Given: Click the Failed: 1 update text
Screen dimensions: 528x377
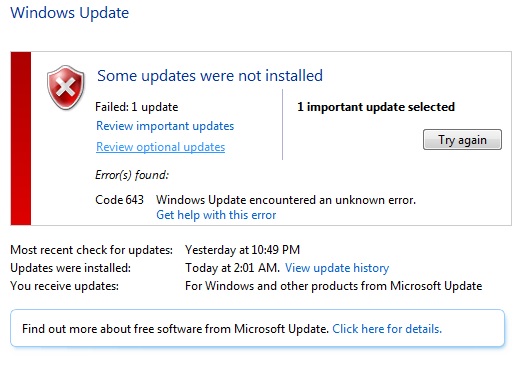Looking at the screenshot, I should coord(137,107).
